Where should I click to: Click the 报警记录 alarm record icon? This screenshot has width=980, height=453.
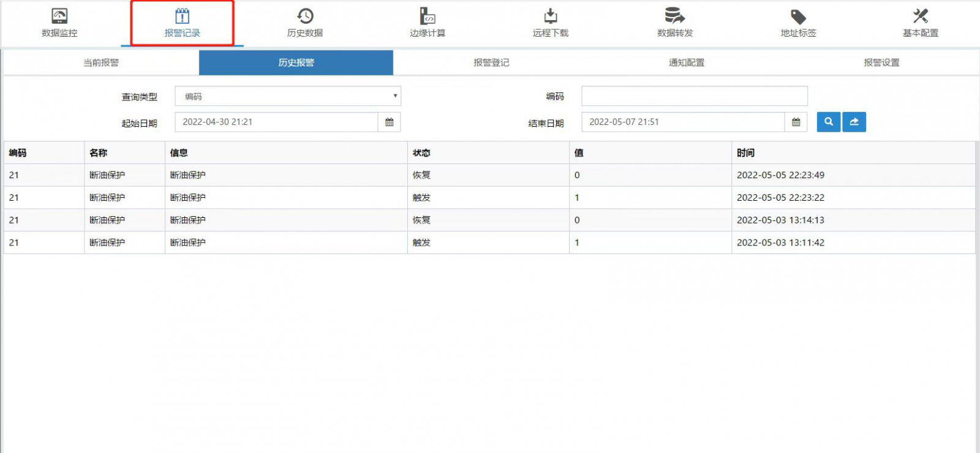(x=182, y=17)
